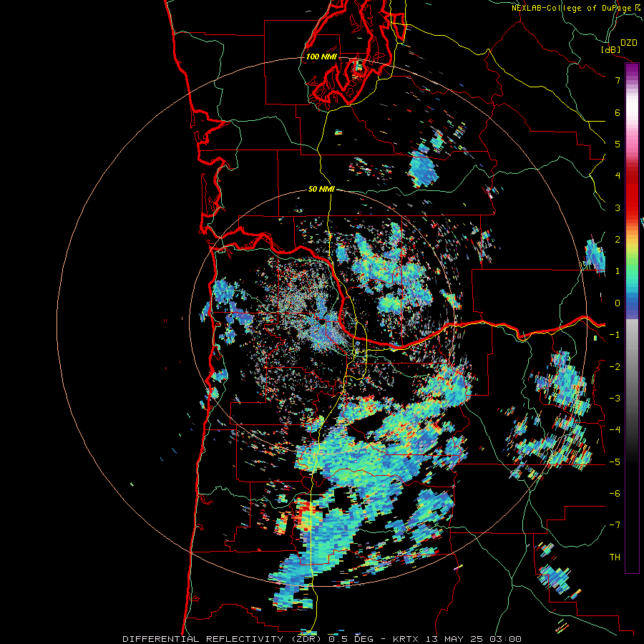Click the 3 value on the color scale

coord(618,208)
